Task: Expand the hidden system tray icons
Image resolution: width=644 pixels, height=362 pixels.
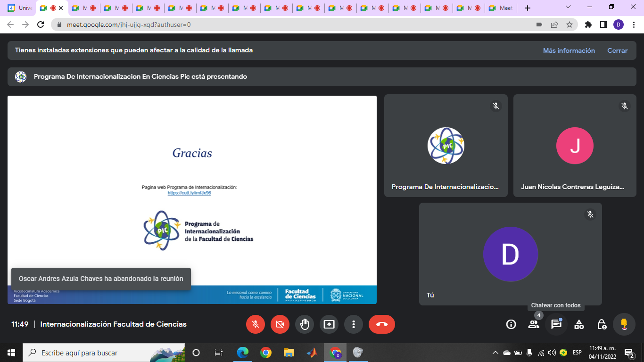Action: tap(495, 353)
